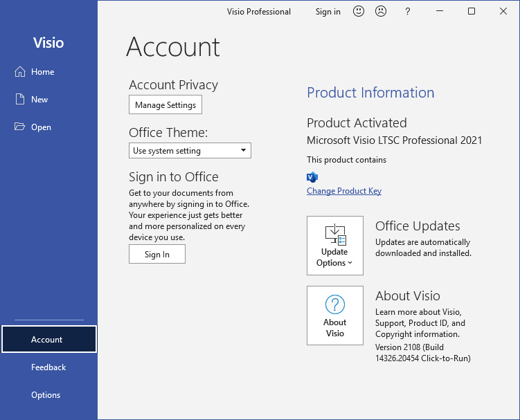
Task: Click the 'Get to your documents' description text
Action: pyautogui.click(x=189, y=215)
